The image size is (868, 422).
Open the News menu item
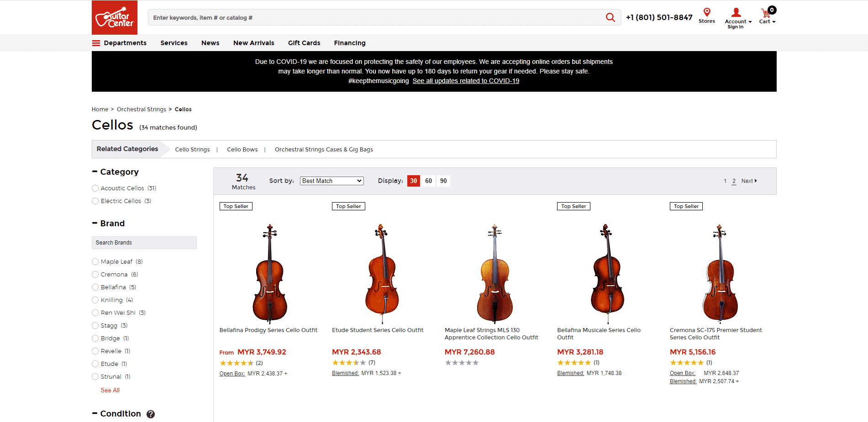tap(210, 43)
